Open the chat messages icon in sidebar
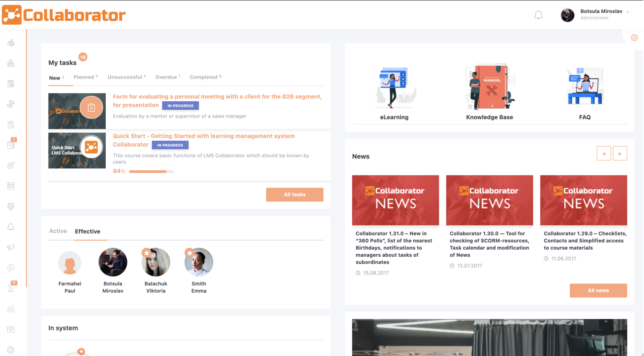The width and height of the screenshot is (644, 356). pos(11,268)
